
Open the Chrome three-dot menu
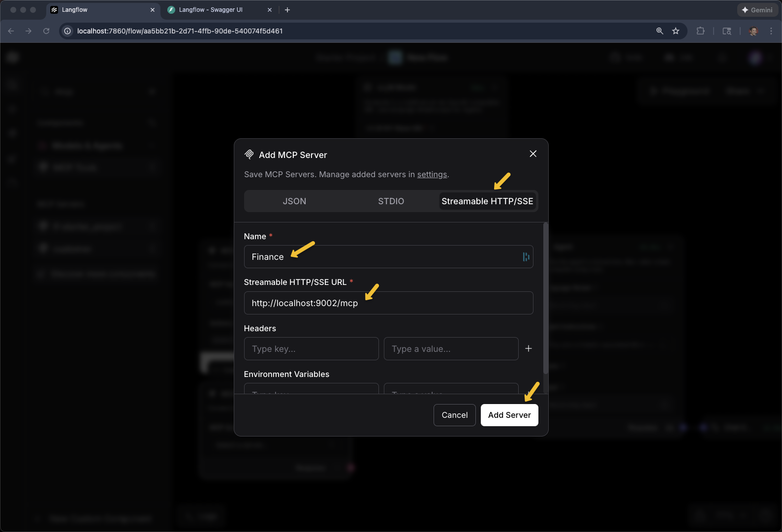[771, 31]
